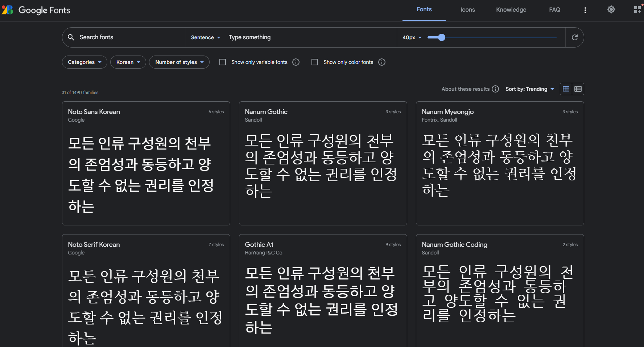
Task: Click Fontrix, Sandoll designer text
Action: click(439, 120)
